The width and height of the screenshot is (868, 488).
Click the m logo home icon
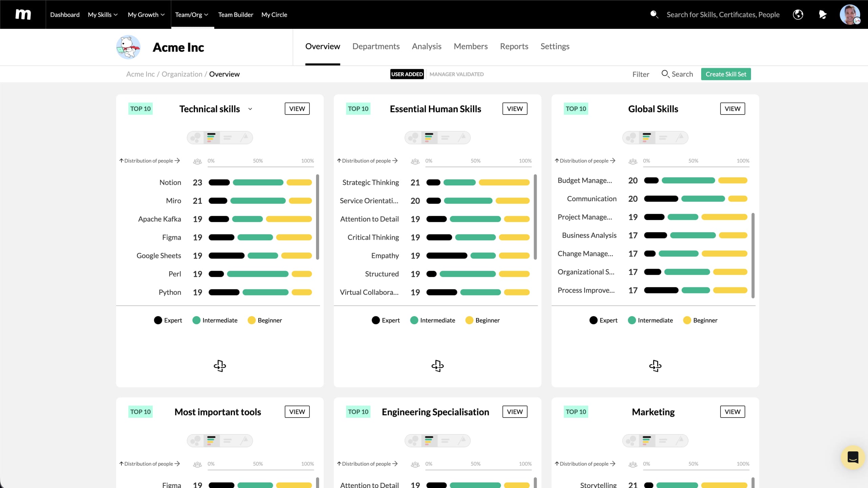pyautogui.click(x=23, y=15)
